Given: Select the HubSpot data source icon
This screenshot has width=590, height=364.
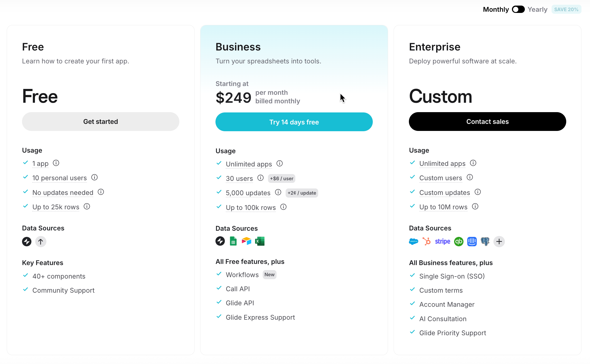Looking at the screenshot, I should (x=427, y=241).
